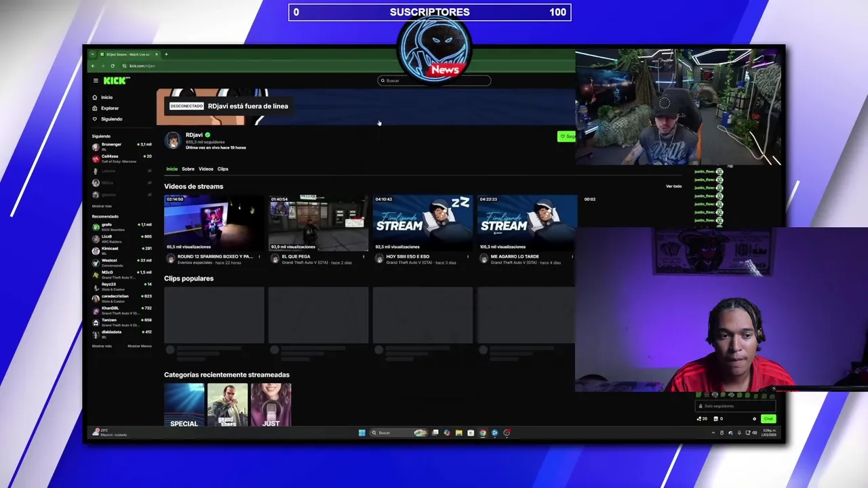Click the taskbar volume speaker icon
Viewport: 868px width, 488px height.
tap(755, 432)
